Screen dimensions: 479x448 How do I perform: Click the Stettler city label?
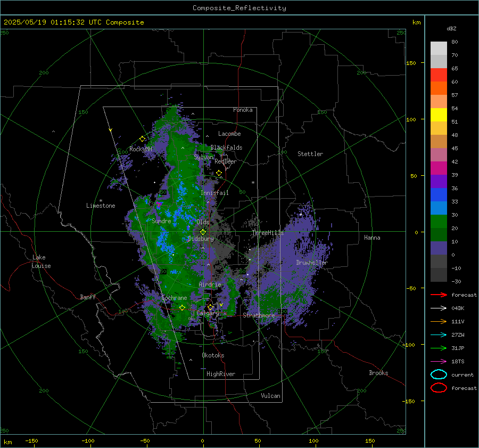pyautogui.click(x=310, y=154)
